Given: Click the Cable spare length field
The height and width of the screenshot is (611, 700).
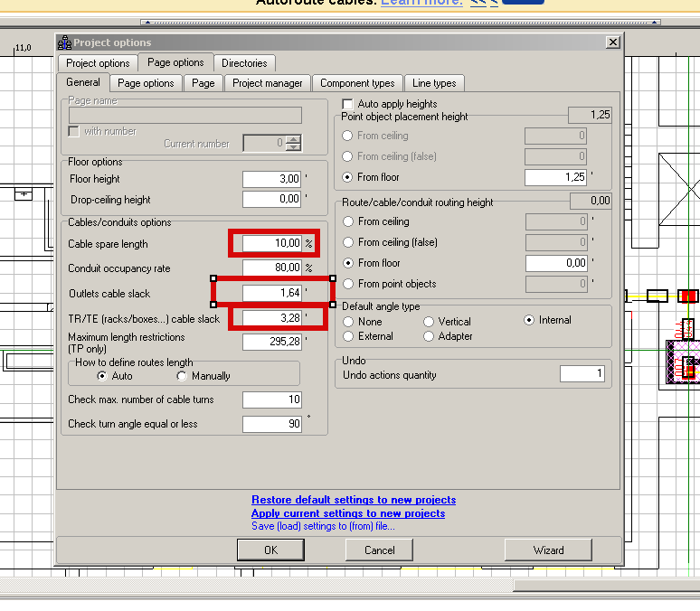Looking at the screenshot, I should pos(271,243).
